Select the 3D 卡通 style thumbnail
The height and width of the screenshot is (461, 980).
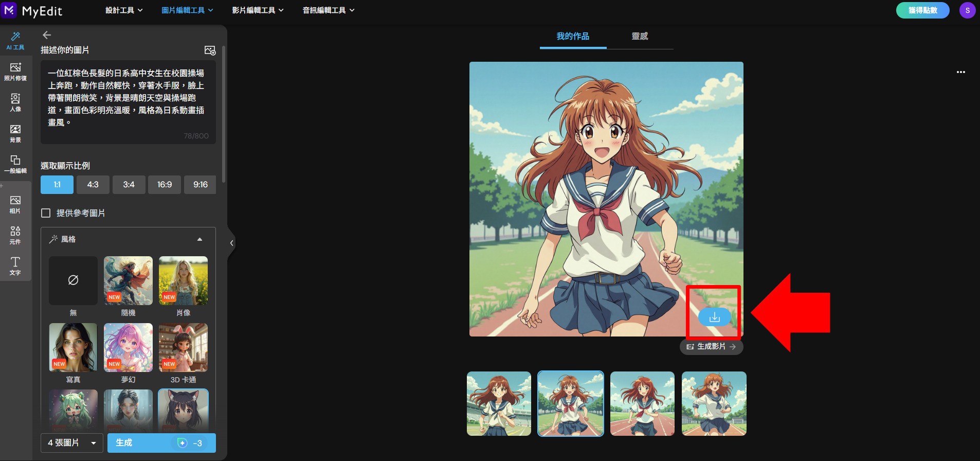(183, 347)
